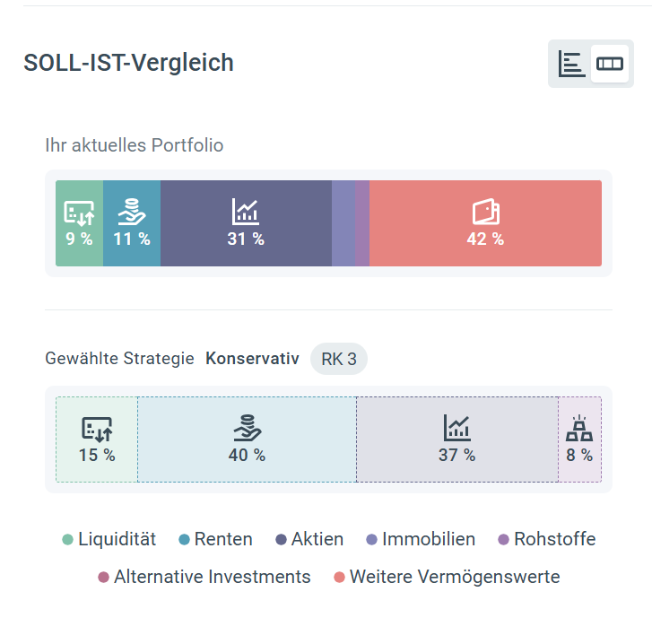Viewport: 652px width, 644px height.
Task: Toggle the Liquidität legend entry
Action: point(109,539)
